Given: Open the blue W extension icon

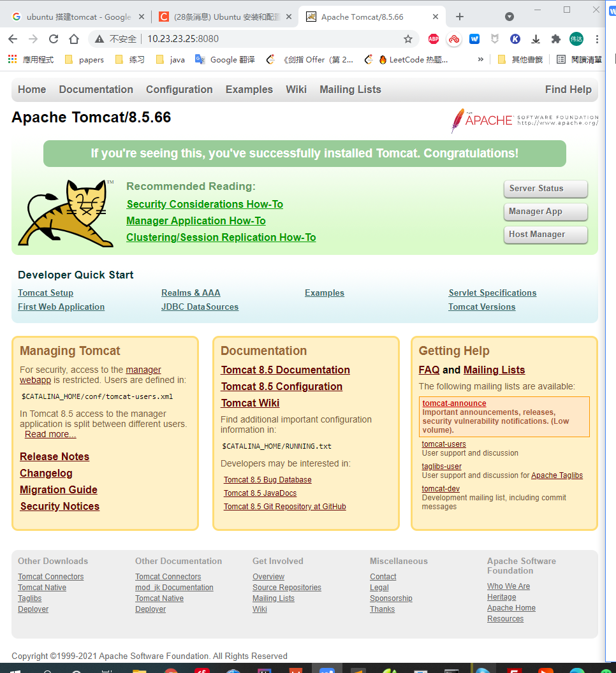Looking at the screenshot, I should click(x=474, y=39).
